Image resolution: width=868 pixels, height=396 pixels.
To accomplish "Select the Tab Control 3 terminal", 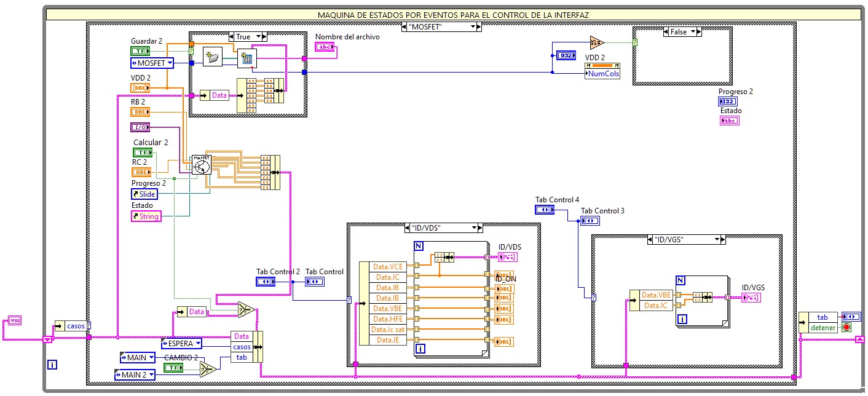I will (x=590, y=221).
